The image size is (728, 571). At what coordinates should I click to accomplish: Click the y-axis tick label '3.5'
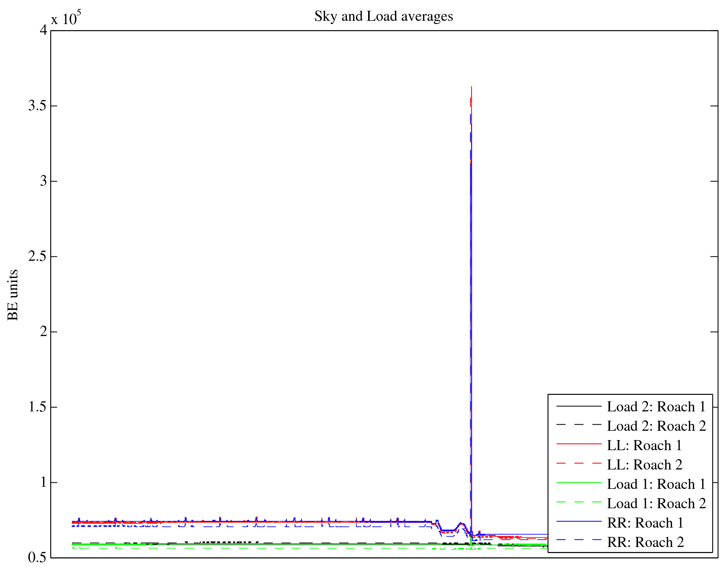point(37,106)
